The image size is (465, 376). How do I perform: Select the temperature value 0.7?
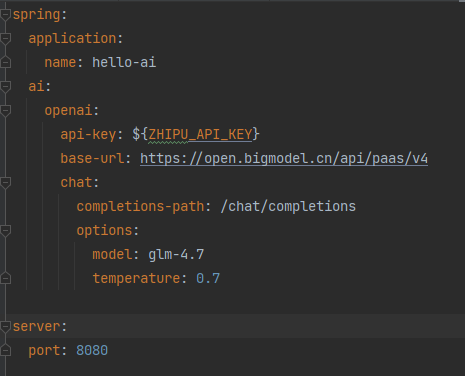pyautogui.click(x=208, y=279)
